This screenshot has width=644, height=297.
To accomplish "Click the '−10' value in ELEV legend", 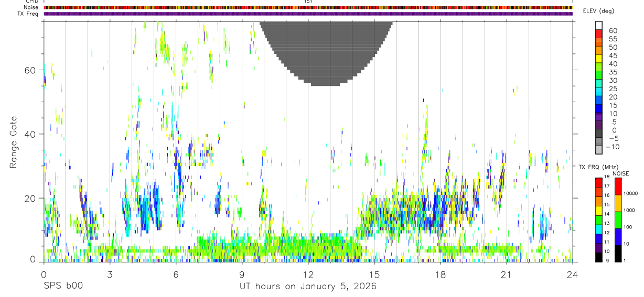I will 614,147.
